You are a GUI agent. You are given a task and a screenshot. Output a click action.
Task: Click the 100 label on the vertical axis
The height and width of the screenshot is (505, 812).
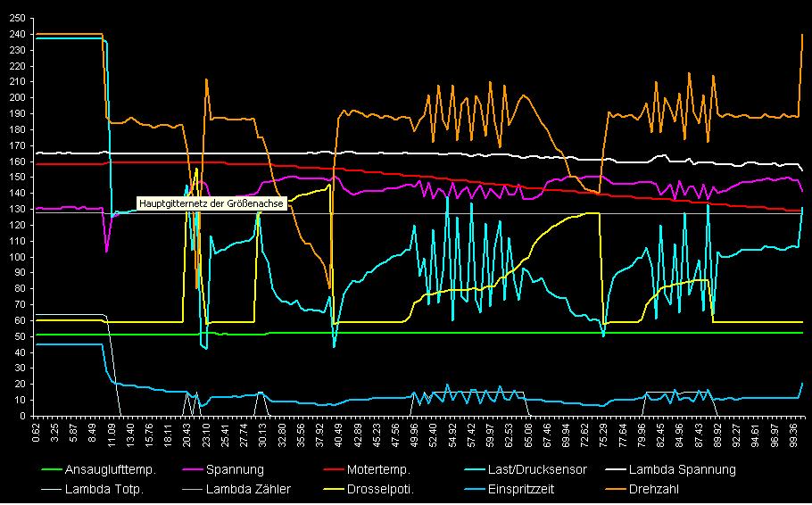18,257
